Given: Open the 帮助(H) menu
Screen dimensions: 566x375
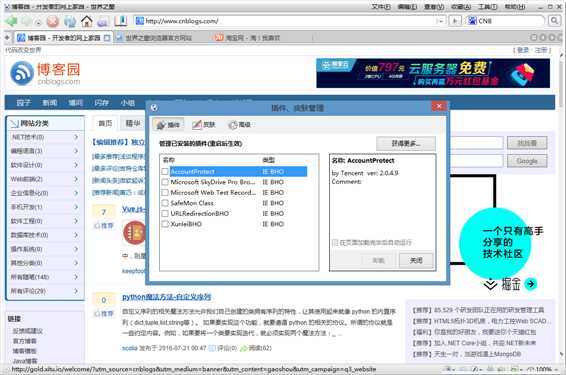Looking at the screenshot, I should pyautogui.click(x=515, y=6).
